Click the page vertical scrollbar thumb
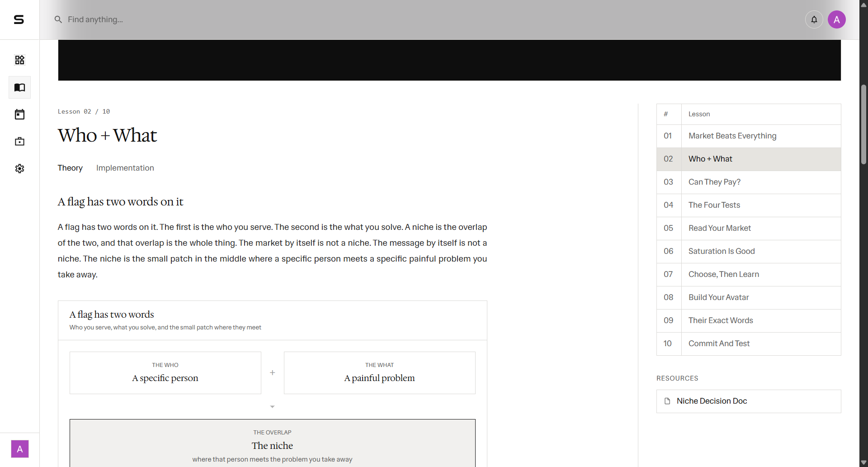 [x=863, y=124]
